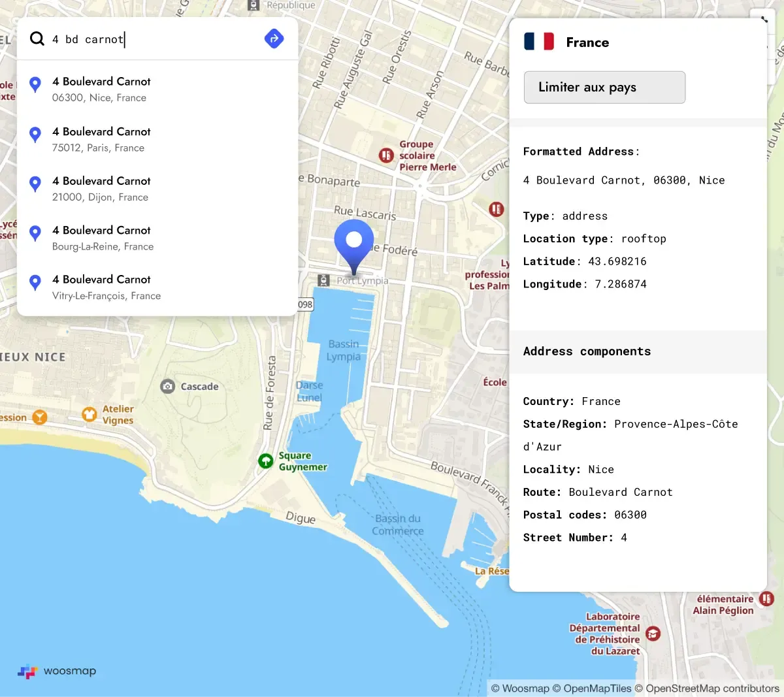The image size is (784, 697).
Task: Click pin icon beside Vitry-Le-François suggestion
Action: (36, 282)
